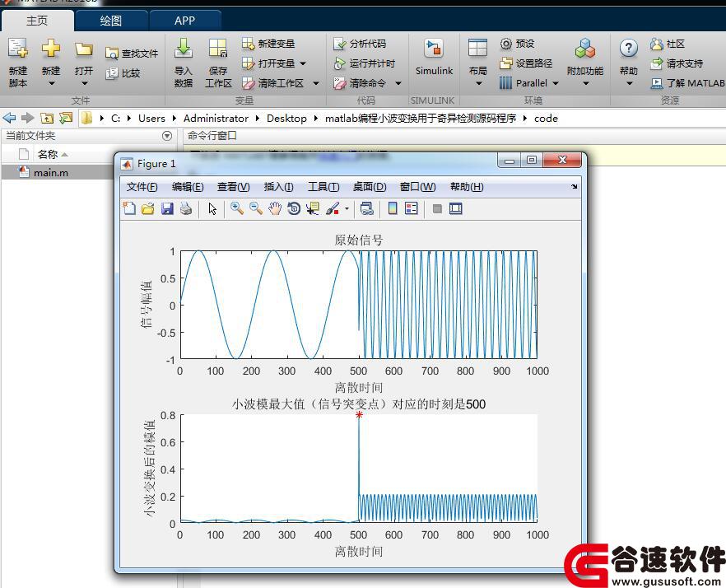Screen dimensions: 726x588
Task: Click the 了解 MATLAB (Learn MATLAB) icon
Action: [657, 83]
